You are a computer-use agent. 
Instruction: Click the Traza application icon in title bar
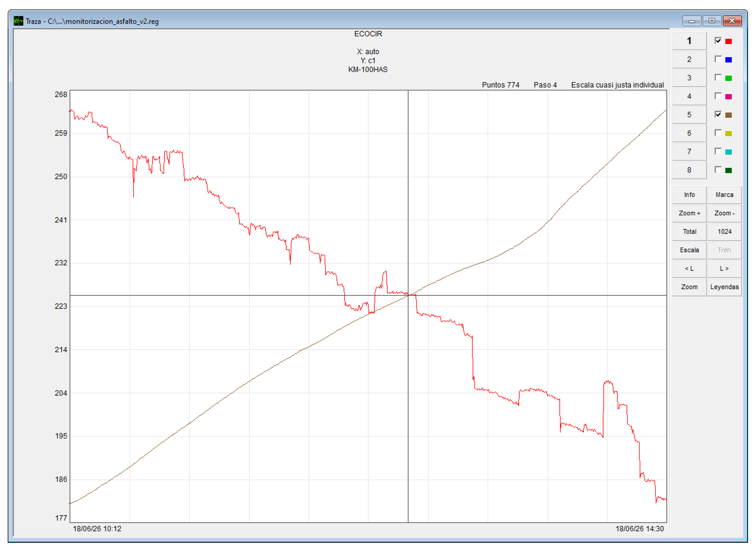(x=18, y=21)
